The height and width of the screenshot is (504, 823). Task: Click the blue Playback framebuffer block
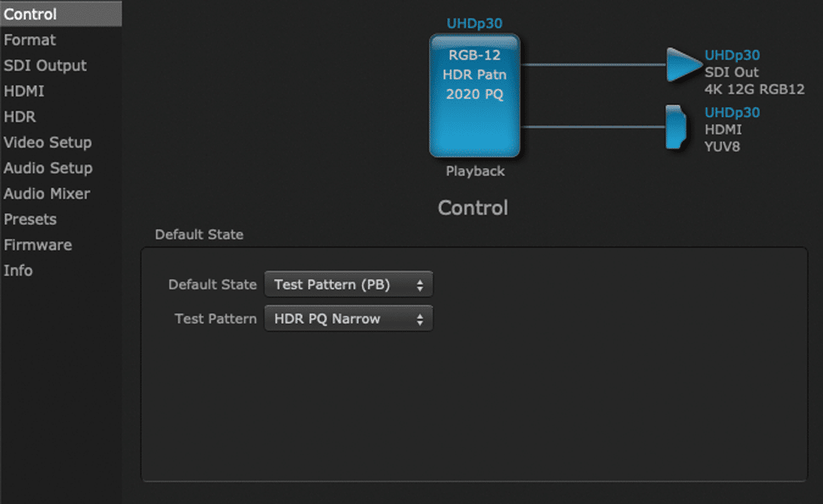point(474,95)
